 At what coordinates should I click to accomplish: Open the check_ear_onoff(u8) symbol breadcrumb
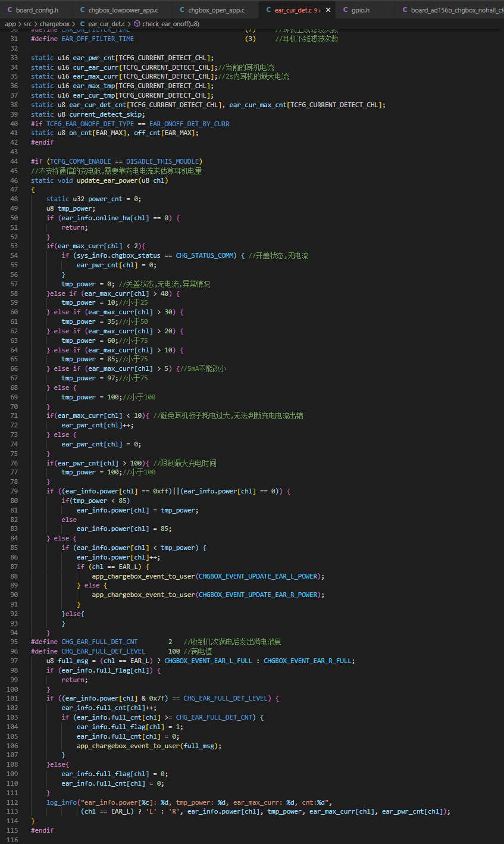pos(171,24)
